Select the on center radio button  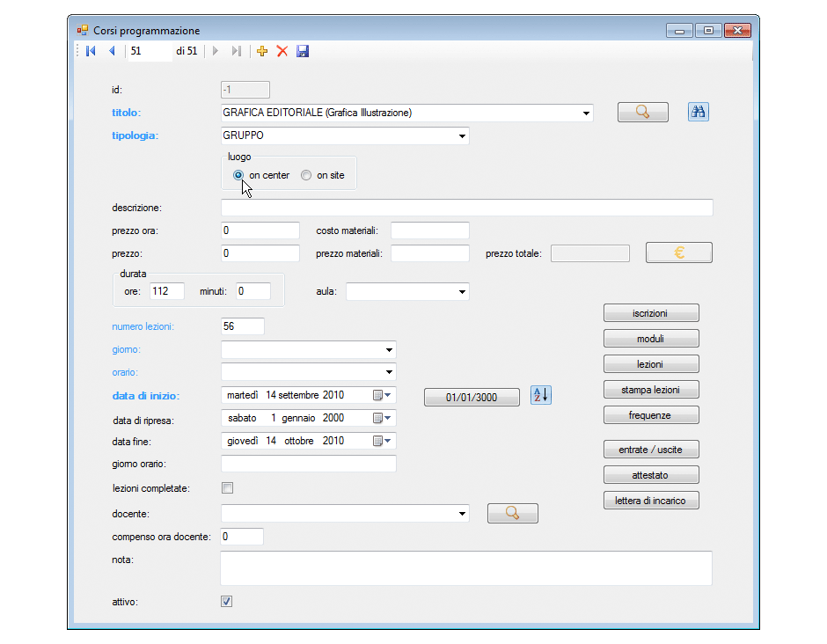point(238,175)
